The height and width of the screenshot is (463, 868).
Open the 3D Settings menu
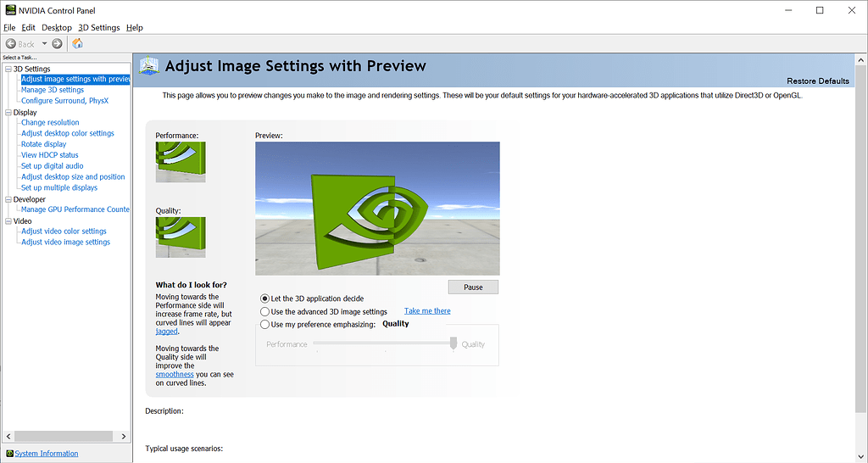tap(98, 27)
